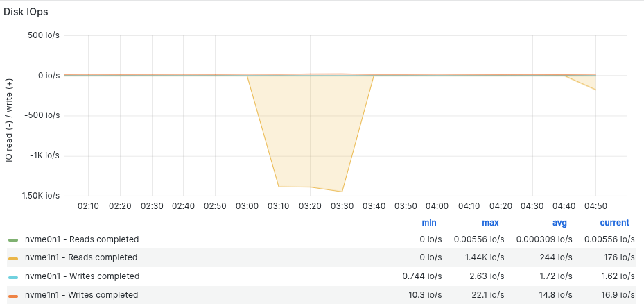Sort legend by current column header
This screenshot has width=644, height=304.
point(614,223)
